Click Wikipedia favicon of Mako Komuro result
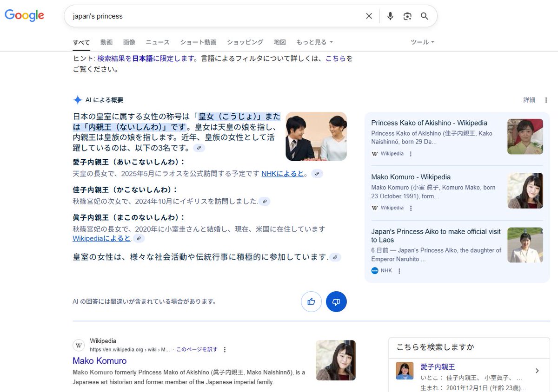Image resolution: width=558 pixels, height=392 pixels. coord(79,346)
